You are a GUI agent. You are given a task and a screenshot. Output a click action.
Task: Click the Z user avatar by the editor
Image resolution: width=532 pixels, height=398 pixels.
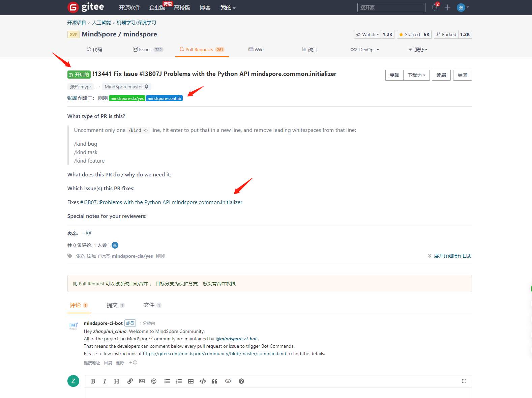tap(73, 381)
